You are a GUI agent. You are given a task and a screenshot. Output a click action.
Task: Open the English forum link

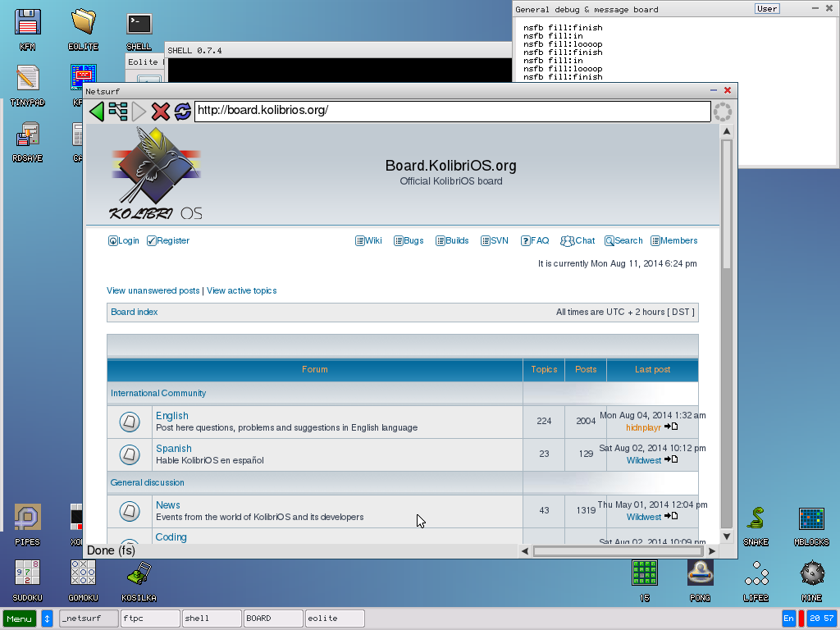pos(171,415)
